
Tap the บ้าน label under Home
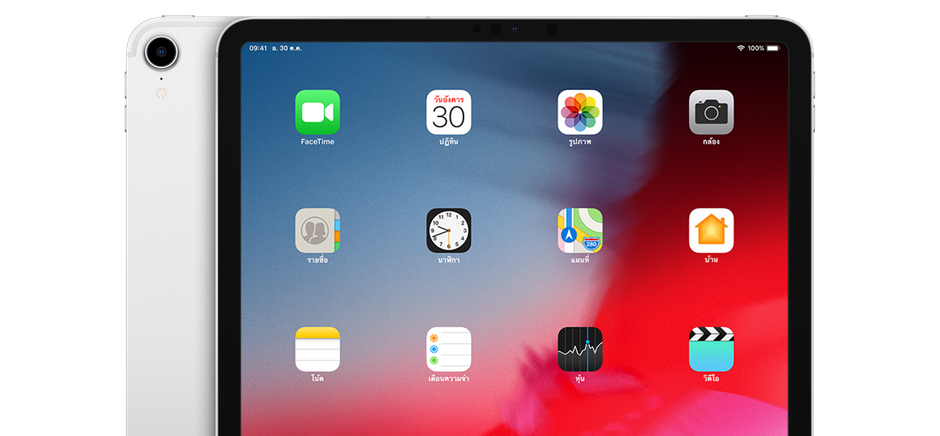[x=711, y=260]
